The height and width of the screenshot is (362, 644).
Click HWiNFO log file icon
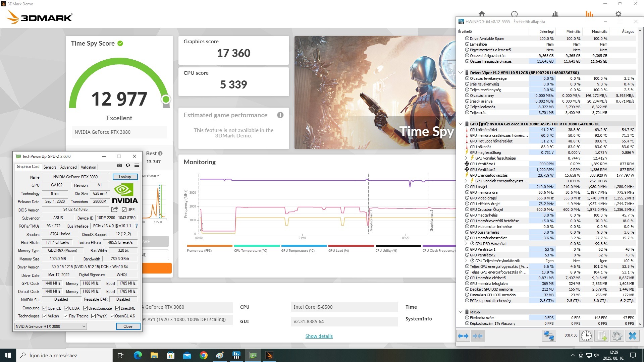tap(601, 336)
